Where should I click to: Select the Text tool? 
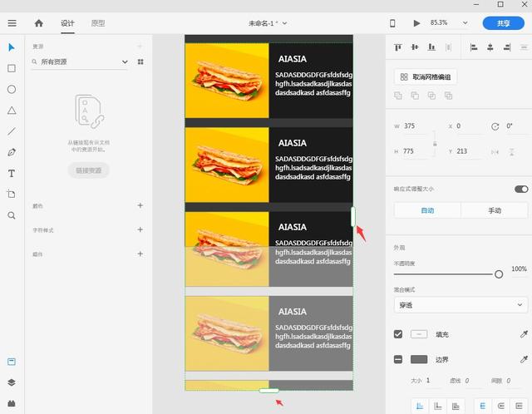[12, 174]
